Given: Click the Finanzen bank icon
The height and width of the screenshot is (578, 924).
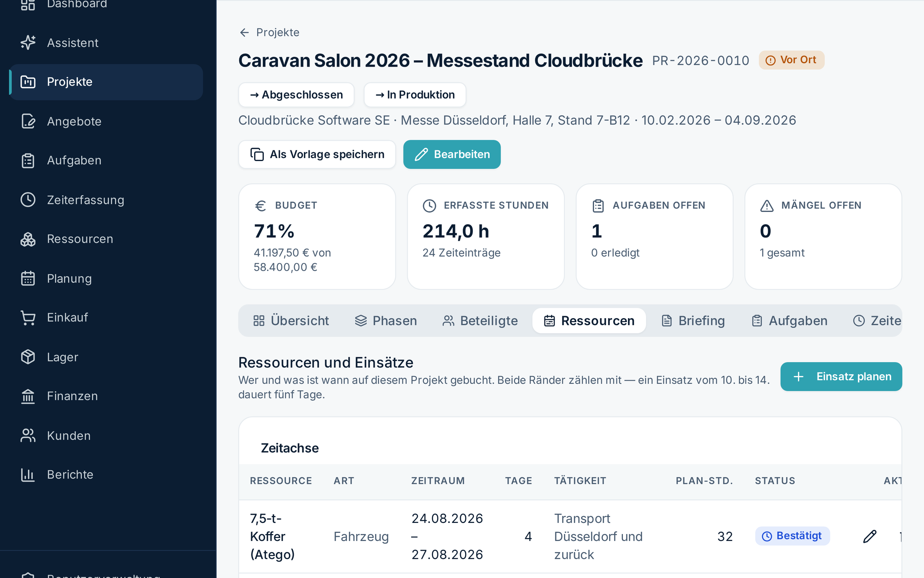Looking at the screenshot, I should click(x=28, y=396).
